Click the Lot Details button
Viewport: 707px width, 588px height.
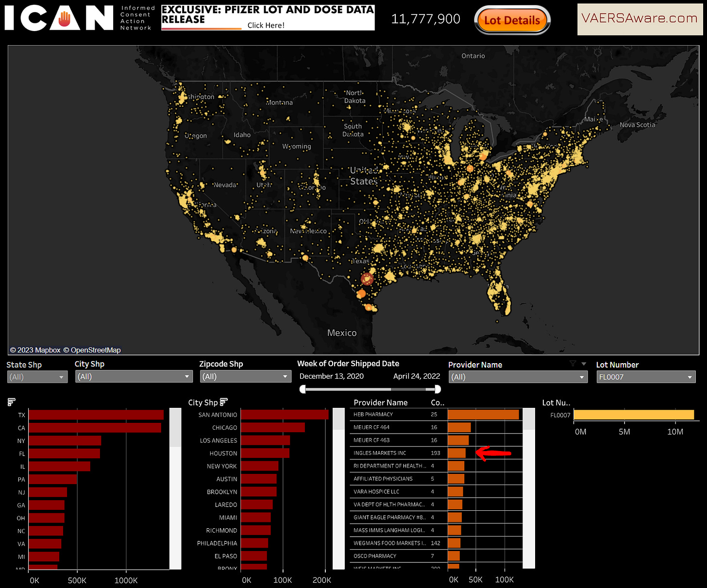click(x=512, y=20)
